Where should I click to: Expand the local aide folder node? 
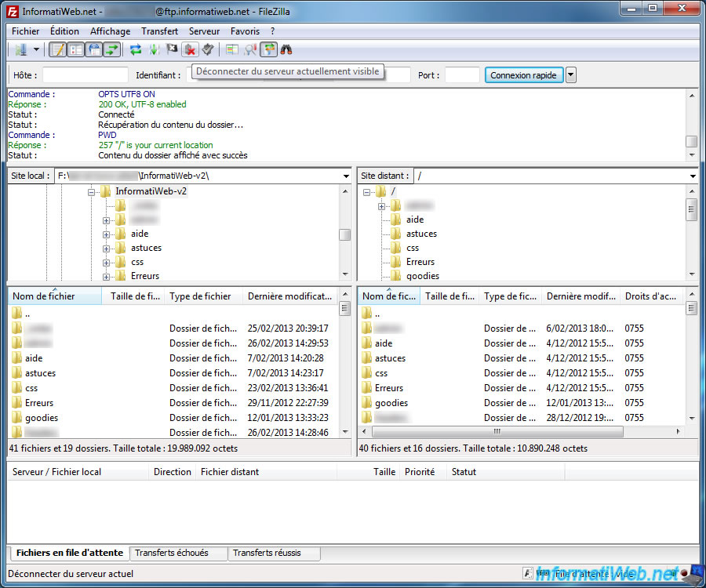[106, 234]
